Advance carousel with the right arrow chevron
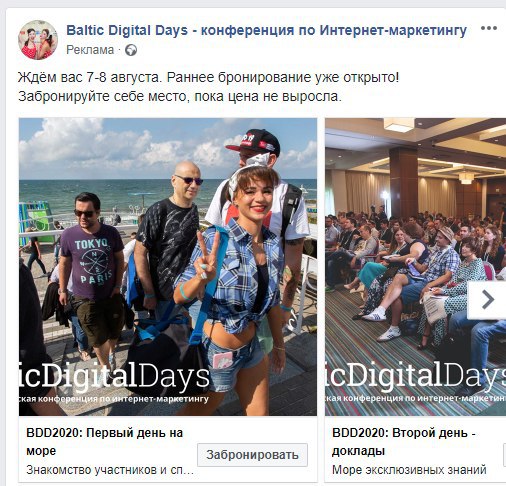The height and width of the screenshot is (486, 506). (487, 300)
